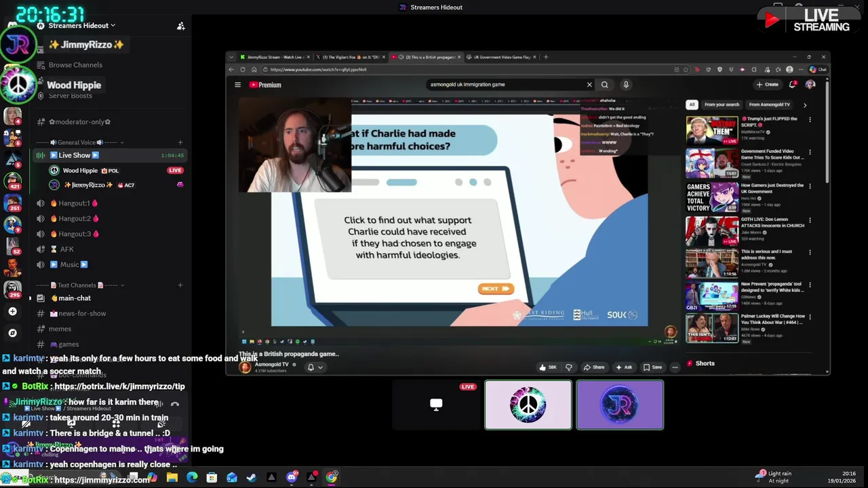Screen dimensions: 868x488
Task: Click the Ask button under the video
Action: click(624, 367)
